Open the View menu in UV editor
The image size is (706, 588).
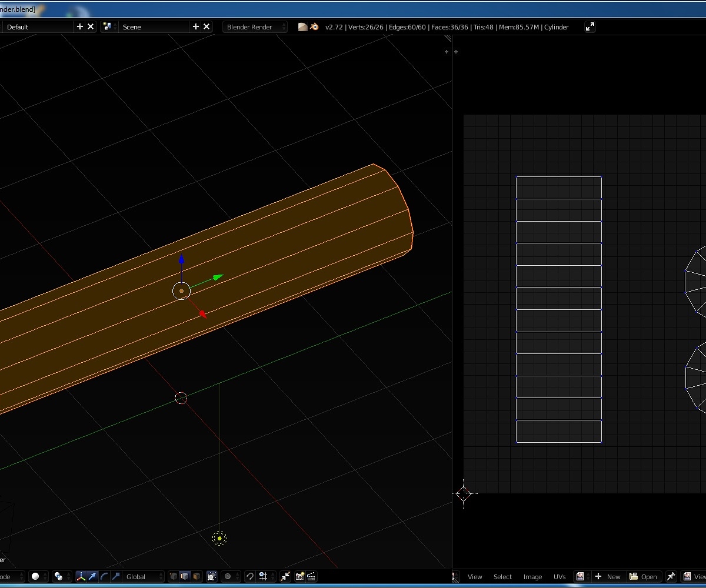(475, 577)
